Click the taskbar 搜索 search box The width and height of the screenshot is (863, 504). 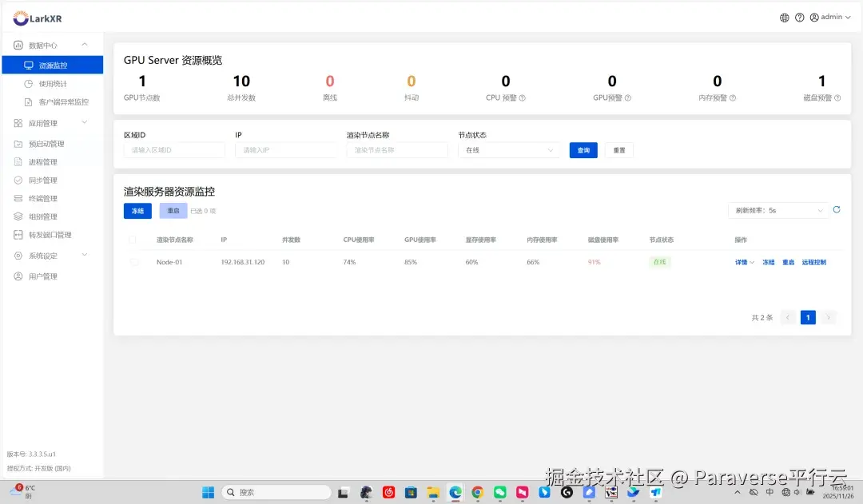tap(276, 493)
